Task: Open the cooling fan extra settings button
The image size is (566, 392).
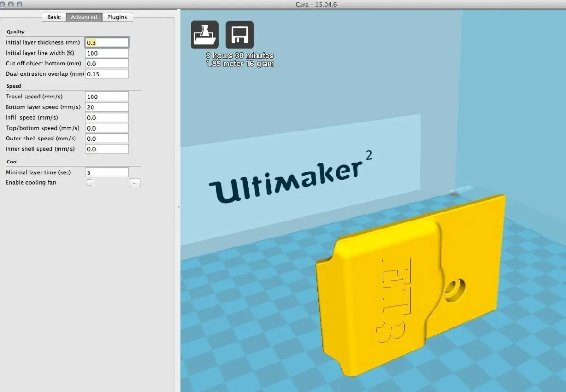Action: (135, 182)
